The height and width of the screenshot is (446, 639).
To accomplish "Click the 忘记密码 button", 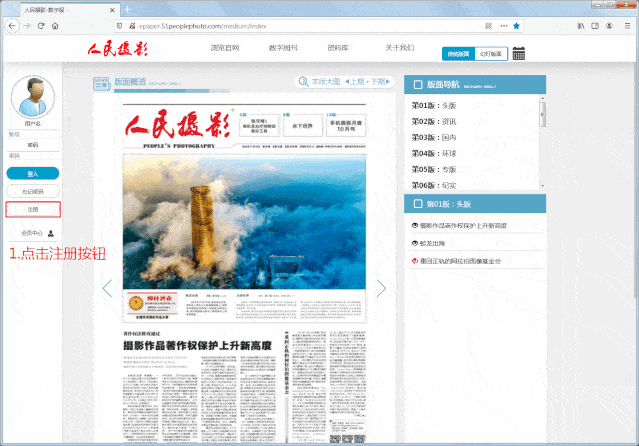I will tap(33, 191).
